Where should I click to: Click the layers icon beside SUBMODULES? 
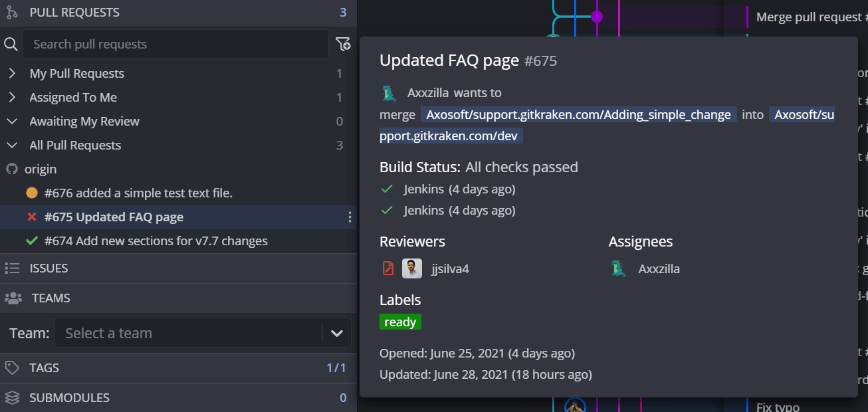pos(11,397)
